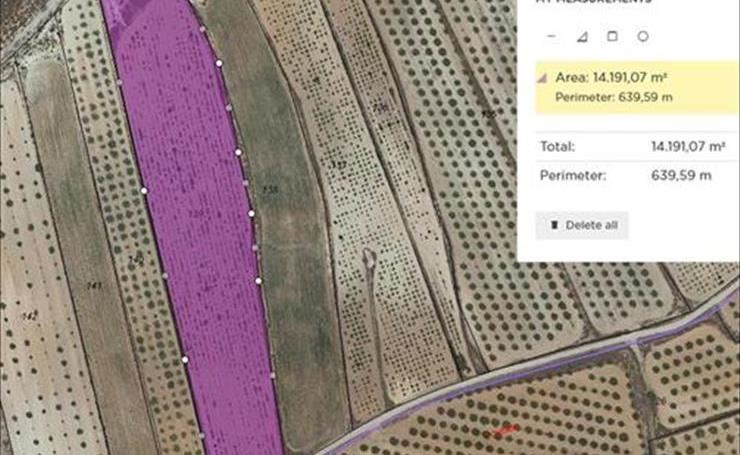Select the rectangle measurement tool
This screenshot has width=740, height=455.
[x=613, y=36]
